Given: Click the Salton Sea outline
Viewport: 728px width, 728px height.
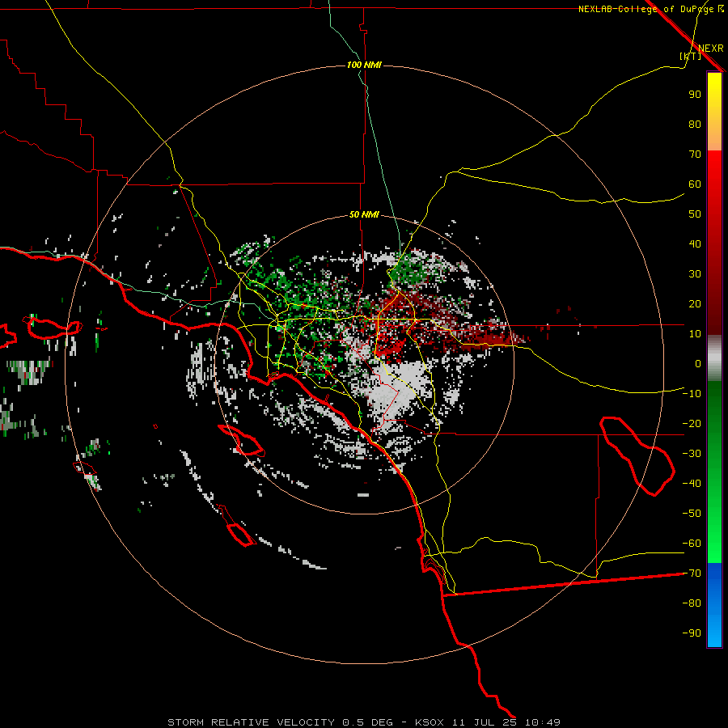Looking at the screenshot, I should click(x=636, y=456).
